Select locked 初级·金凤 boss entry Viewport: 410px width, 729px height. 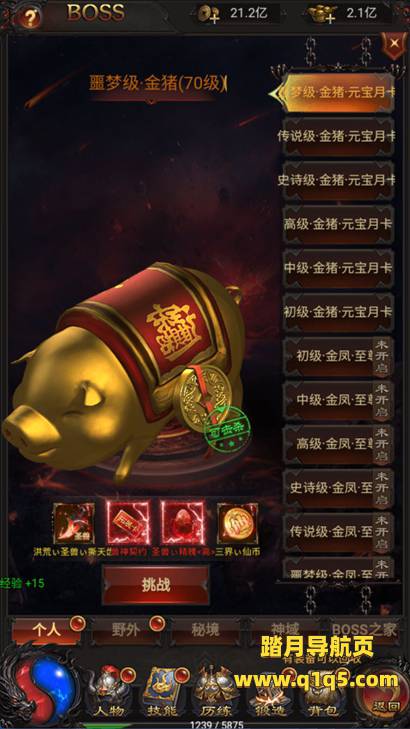338,356
